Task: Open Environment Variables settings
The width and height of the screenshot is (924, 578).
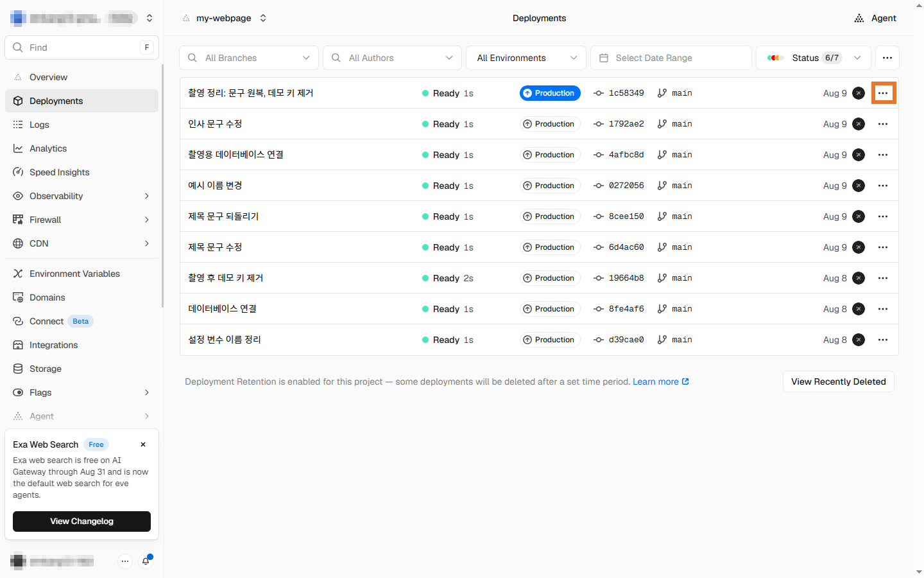Action: pos(81,274)
